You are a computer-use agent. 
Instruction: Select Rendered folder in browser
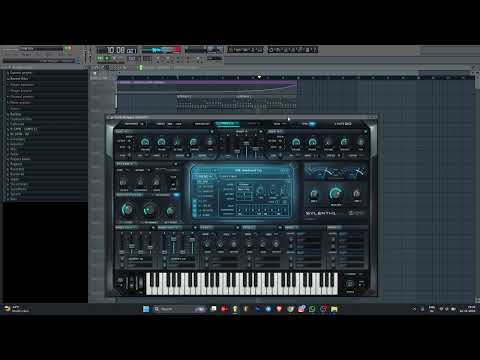[17, 174]
